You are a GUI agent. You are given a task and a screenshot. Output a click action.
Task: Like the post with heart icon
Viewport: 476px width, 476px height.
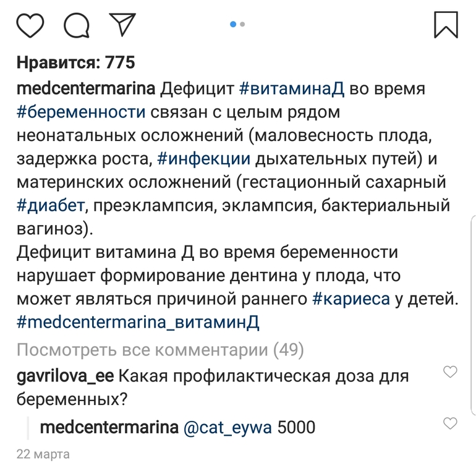click(x=30, y=25)
